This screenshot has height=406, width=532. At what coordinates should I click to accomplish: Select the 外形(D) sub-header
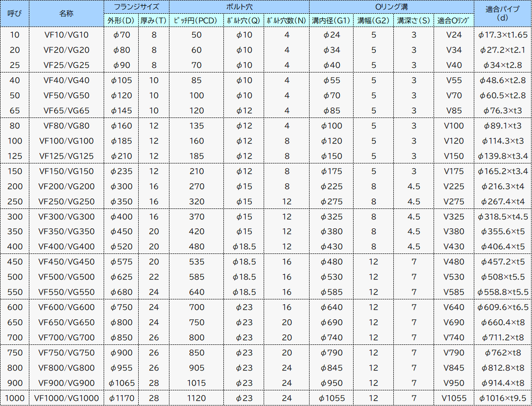pyautogui.click(x=121, y=20)
